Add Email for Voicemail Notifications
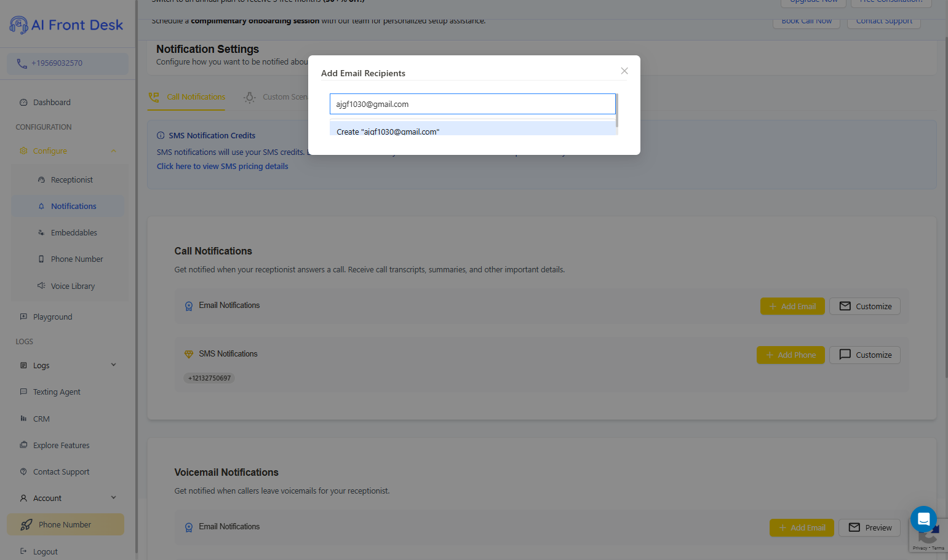This screenshot has width=948, height=560. 802,528
